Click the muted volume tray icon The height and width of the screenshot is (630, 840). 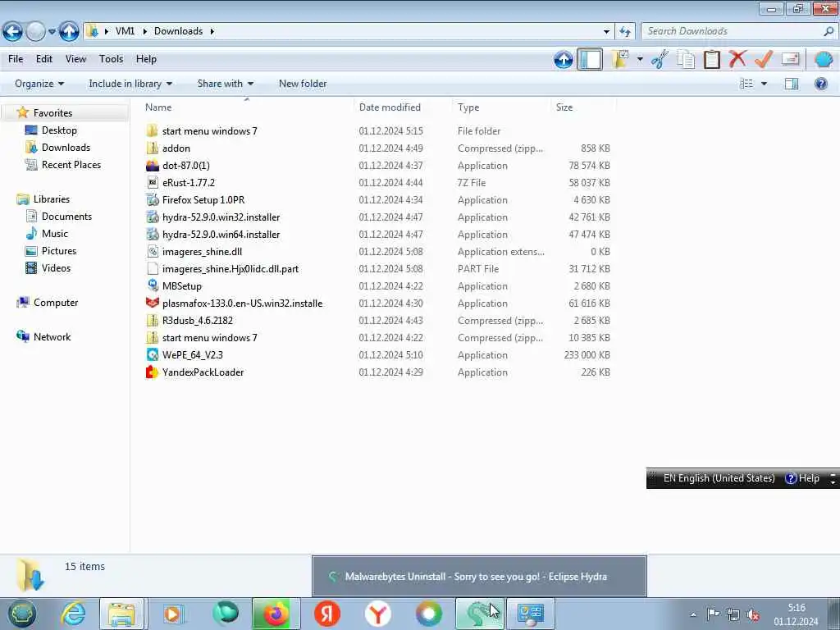[754, 615]
